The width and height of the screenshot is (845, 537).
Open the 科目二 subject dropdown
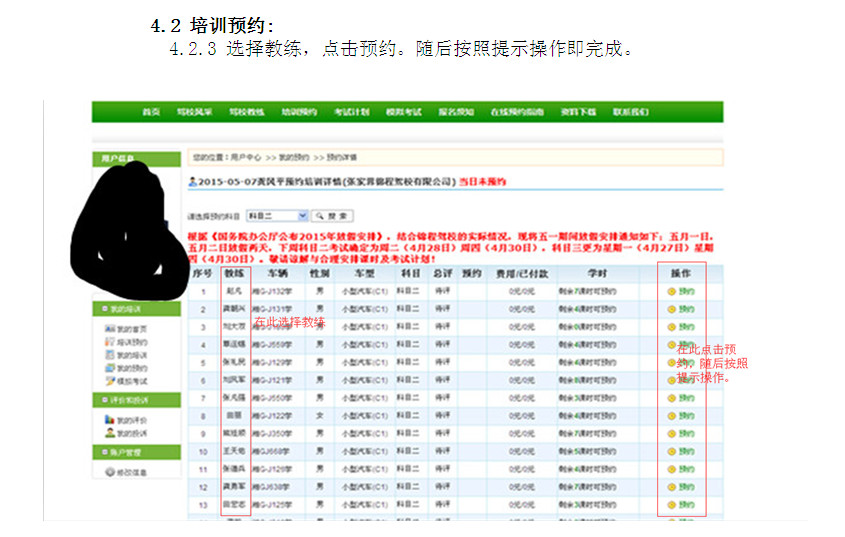[277, 215]
